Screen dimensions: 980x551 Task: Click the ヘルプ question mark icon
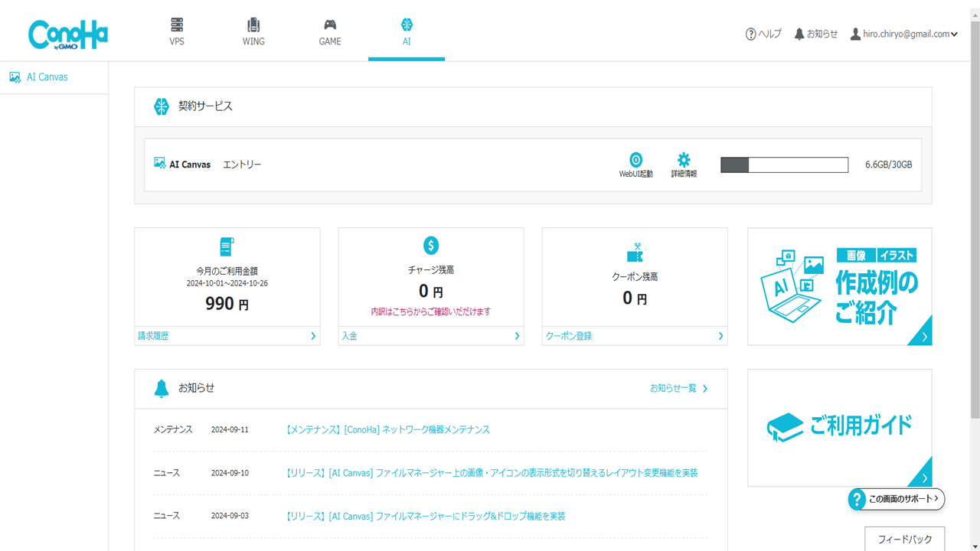tap(750, 34)
